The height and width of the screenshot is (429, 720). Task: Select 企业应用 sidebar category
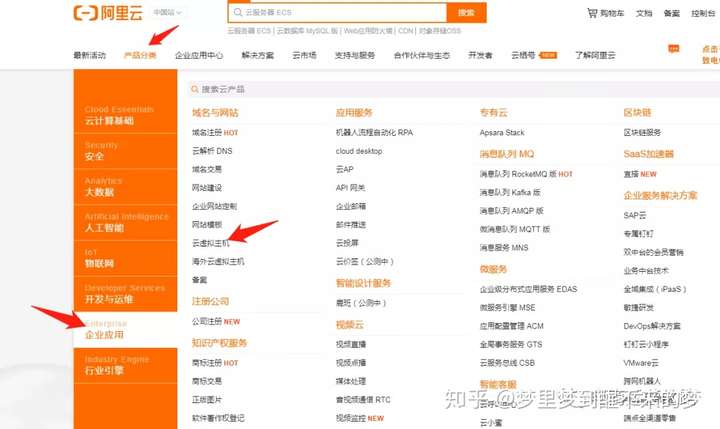125,330
